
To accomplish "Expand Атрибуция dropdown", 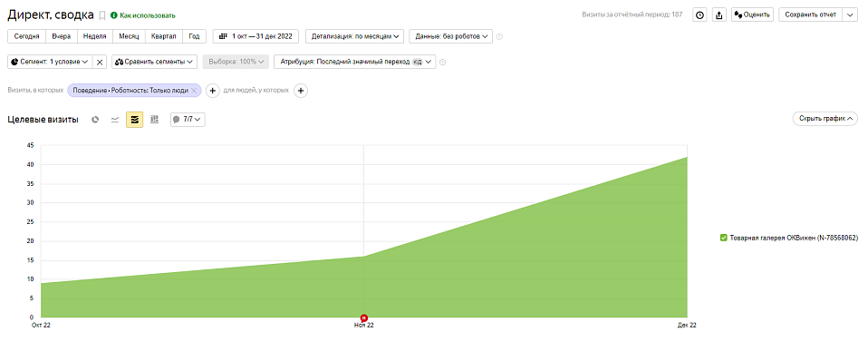I will [x=355, y=62].
